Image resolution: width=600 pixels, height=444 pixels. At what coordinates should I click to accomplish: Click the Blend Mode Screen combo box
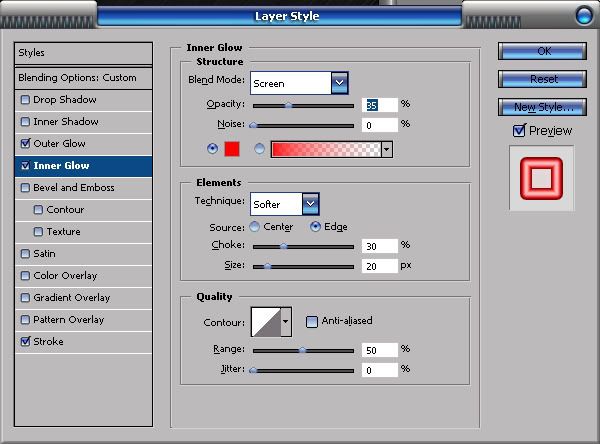299,83
